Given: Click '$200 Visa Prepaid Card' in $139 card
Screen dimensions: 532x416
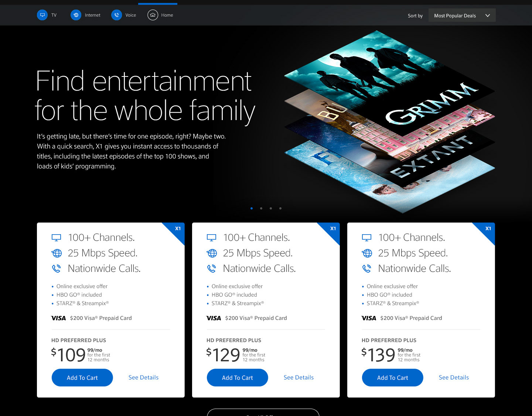Looking at the screenshot, I should coord(411,318).
